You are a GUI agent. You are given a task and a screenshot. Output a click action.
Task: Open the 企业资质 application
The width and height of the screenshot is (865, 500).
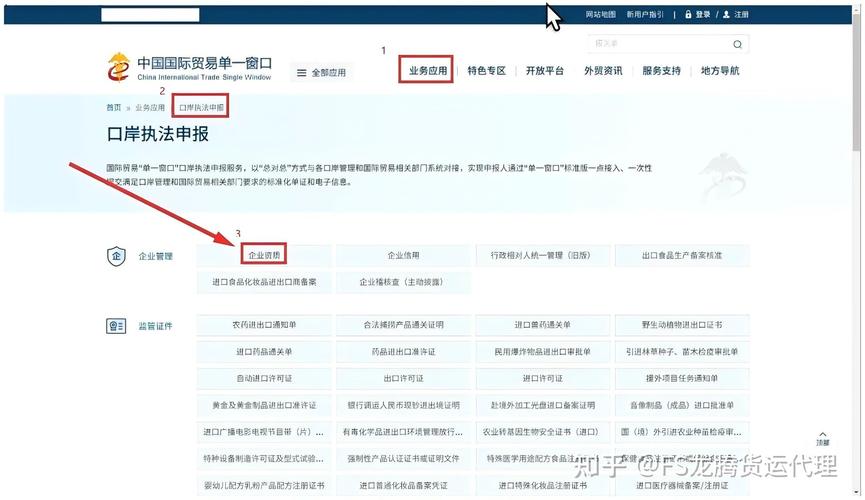(x=265, y=256)
